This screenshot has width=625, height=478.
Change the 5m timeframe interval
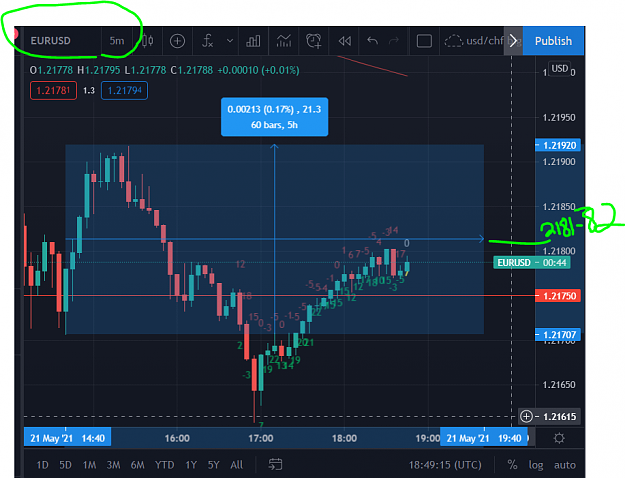117,41
